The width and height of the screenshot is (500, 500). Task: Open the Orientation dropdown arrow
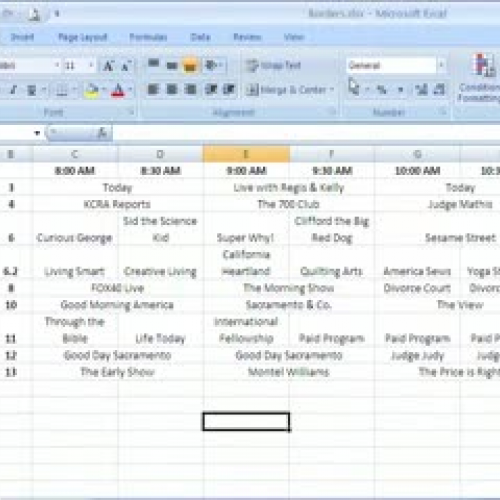point(221,65)
